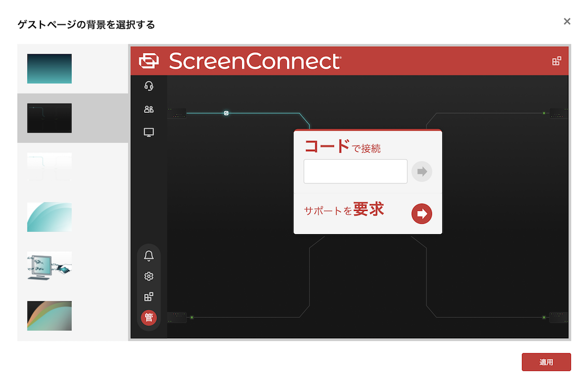The height and width of the screenshot is (388, 588).
Task: Select the dark circuit background thumbnail
Action: [x=49, y=118]
